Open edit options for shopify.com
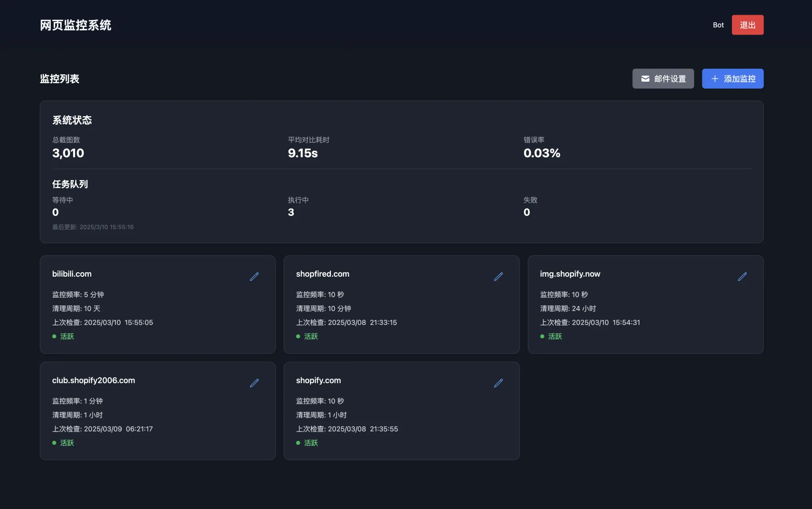This screenshot has height=509, width=812. coord(499,383)
